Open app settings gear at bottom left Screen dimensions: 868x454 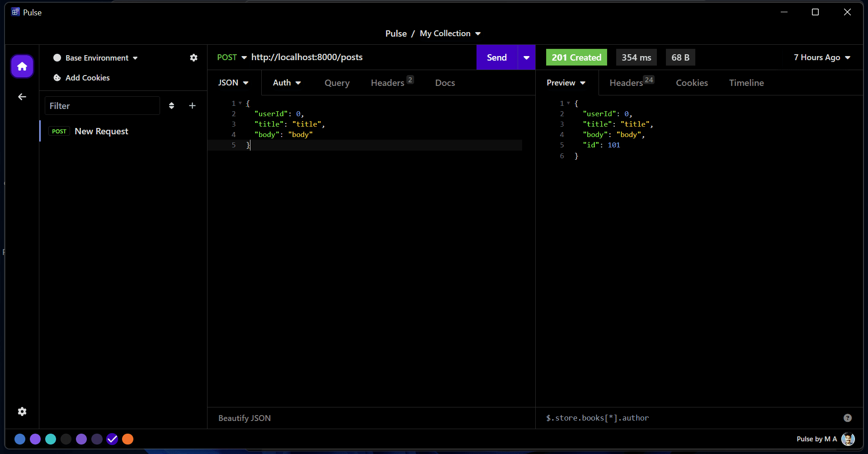[22, 411]
